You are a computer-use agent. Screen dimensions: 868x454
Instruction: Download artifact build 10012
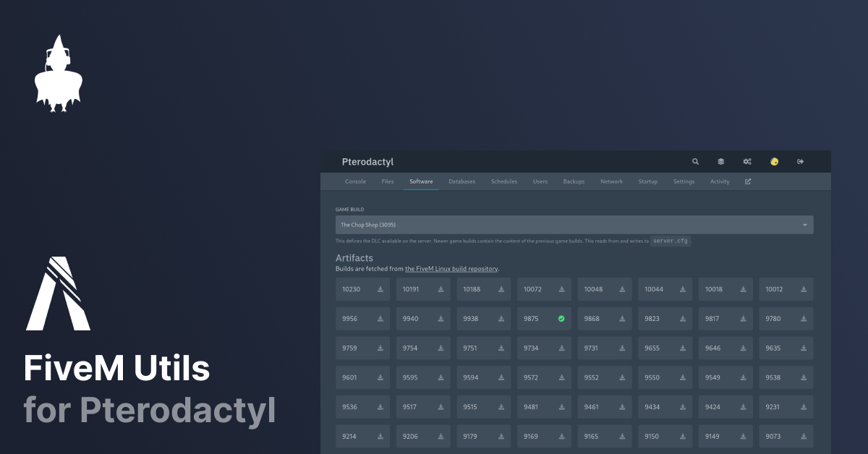(804, 289)
